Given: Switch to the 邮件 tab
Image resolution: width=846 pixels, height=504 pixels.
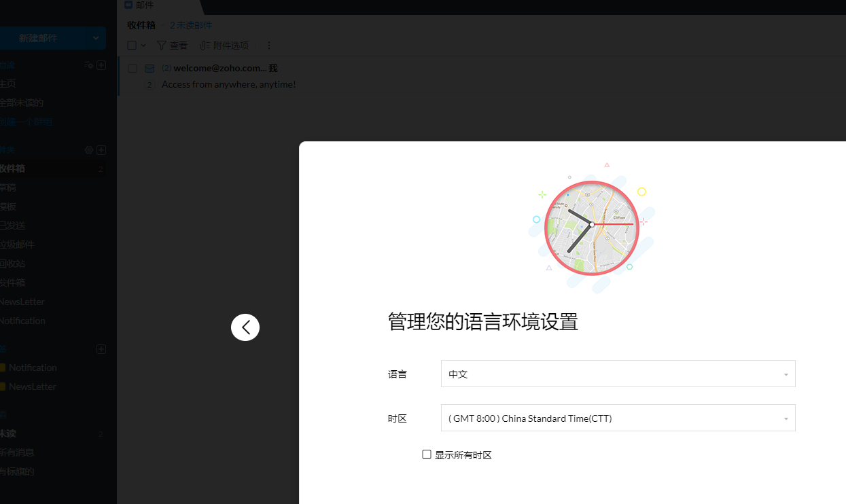Looking at the screenshot, I should pyautogui.click(x=139, y=5).
